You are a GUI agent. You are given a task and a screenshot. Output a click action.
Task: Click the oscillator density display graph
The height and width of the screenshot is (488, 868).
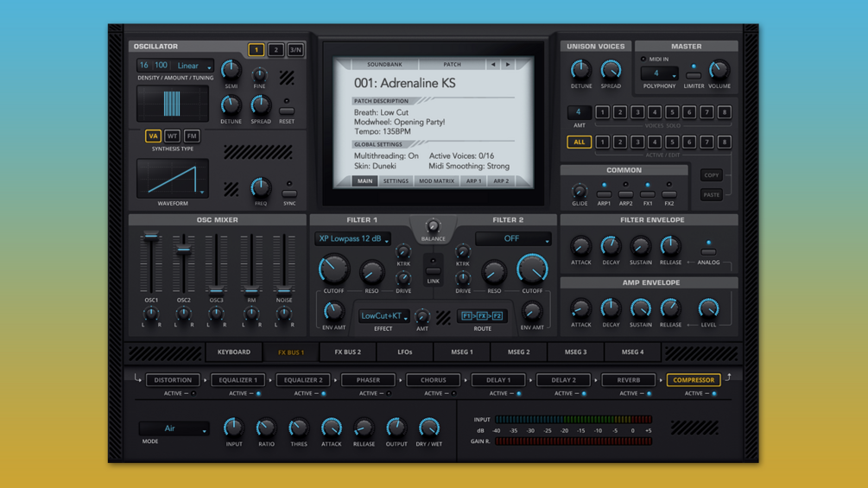click(172, 104)
